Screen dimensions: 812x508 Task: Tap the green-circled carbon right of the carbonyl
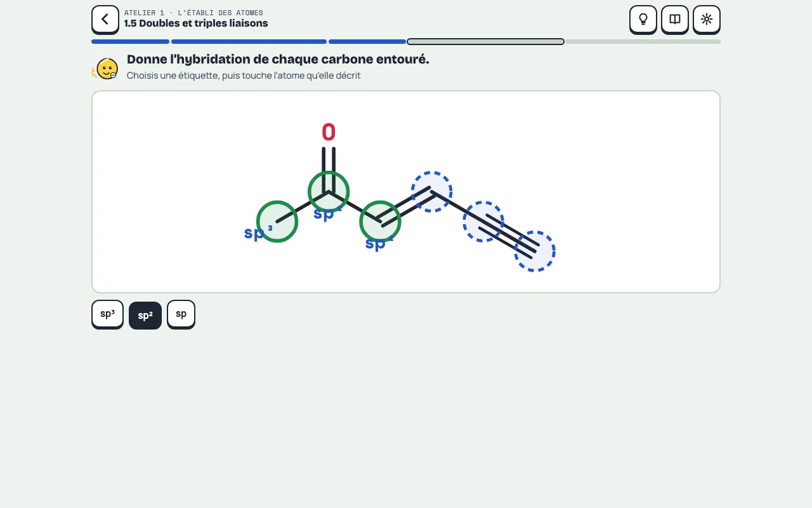click(380, 222)
